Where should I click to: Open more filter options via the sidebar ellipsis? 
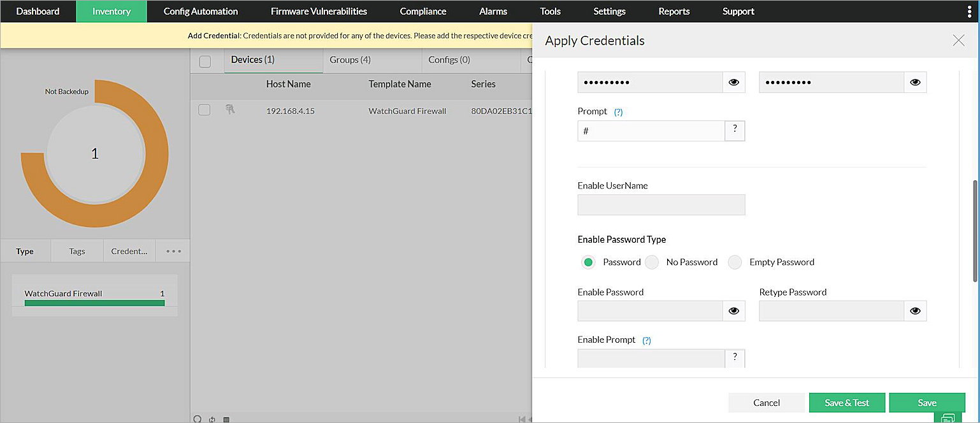[x=172, y=250]
